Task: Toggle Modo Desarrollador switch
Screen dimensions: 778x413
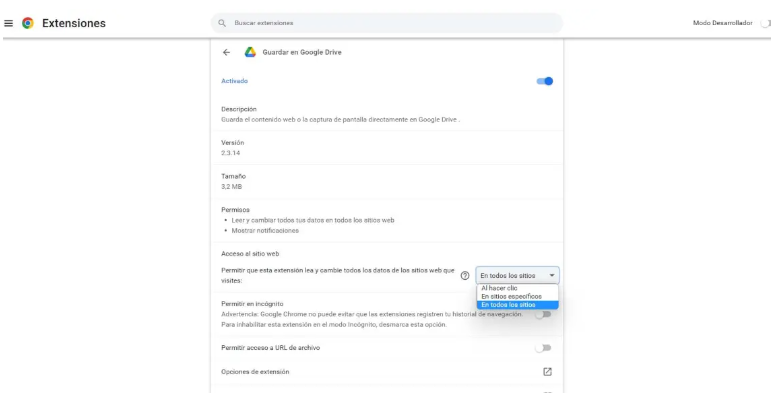Action: [x=765, y=23]
